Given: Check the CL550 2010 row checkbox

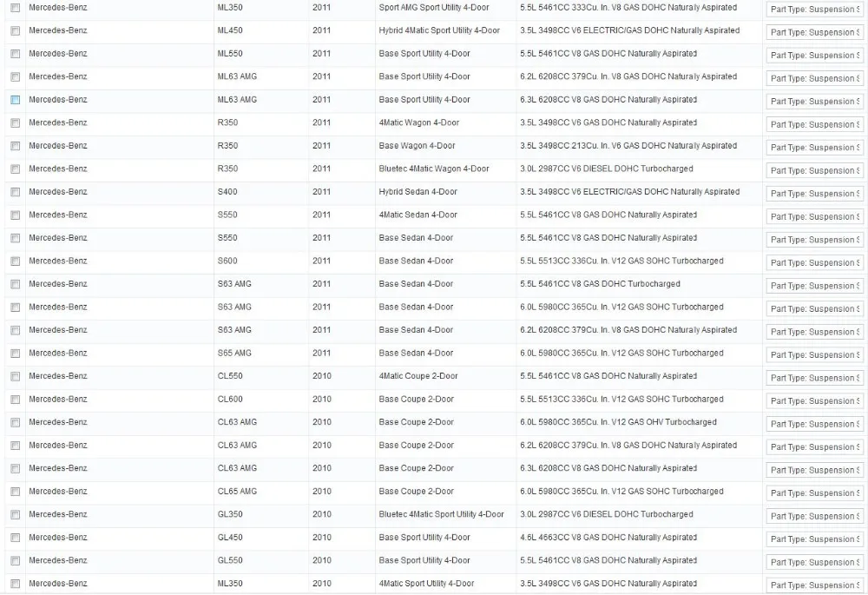Looking at the screenshot, I should pos(15,377).
